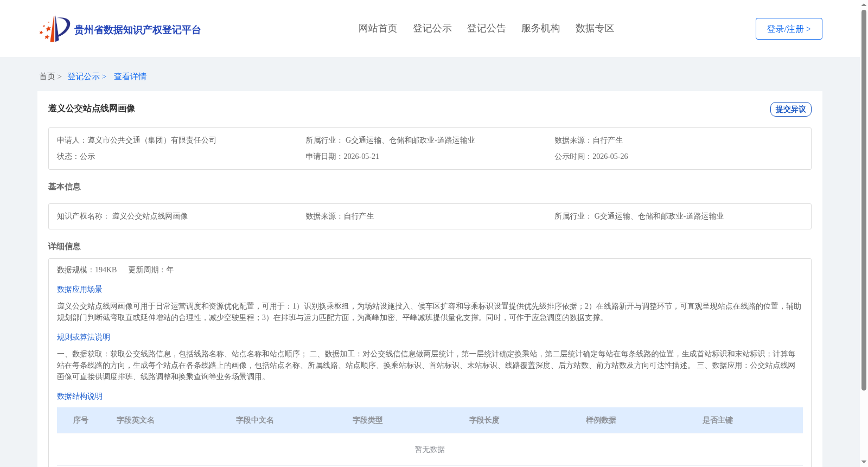868x467 pixels.
Task: Click the 更新周期：年 text
Action: point(151,270)
